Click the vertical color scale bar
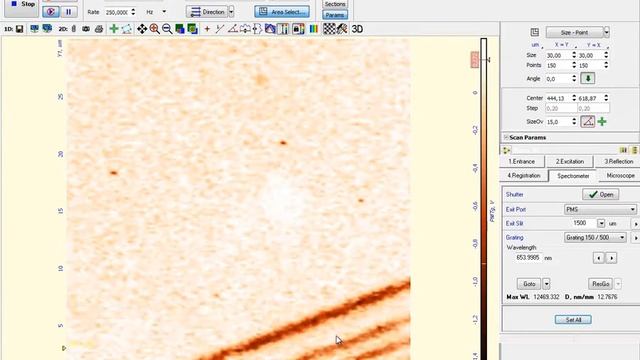 tap(484, 199)
